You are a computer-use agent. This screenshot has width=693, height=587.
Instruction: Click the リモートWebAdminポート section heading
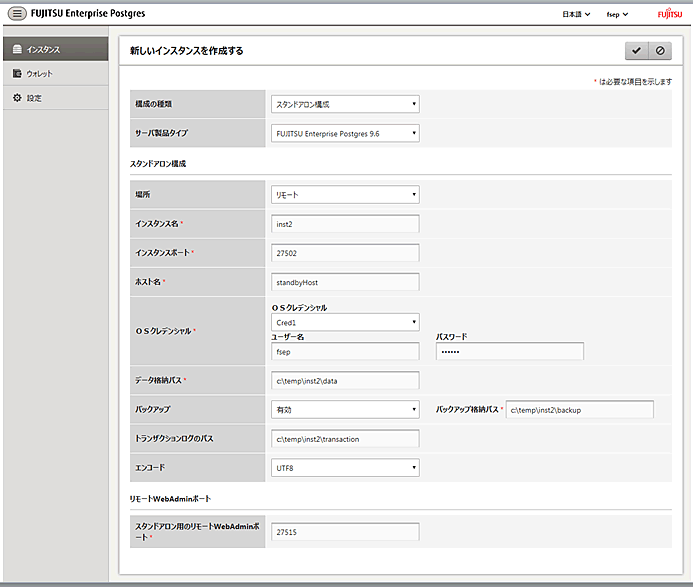coord(170,499)
